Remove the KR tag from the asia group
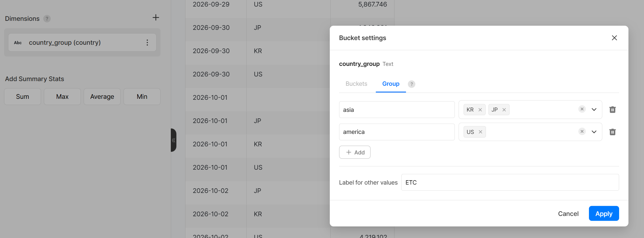This screenshot has width=644, height=238. click(x=480, y=110)
